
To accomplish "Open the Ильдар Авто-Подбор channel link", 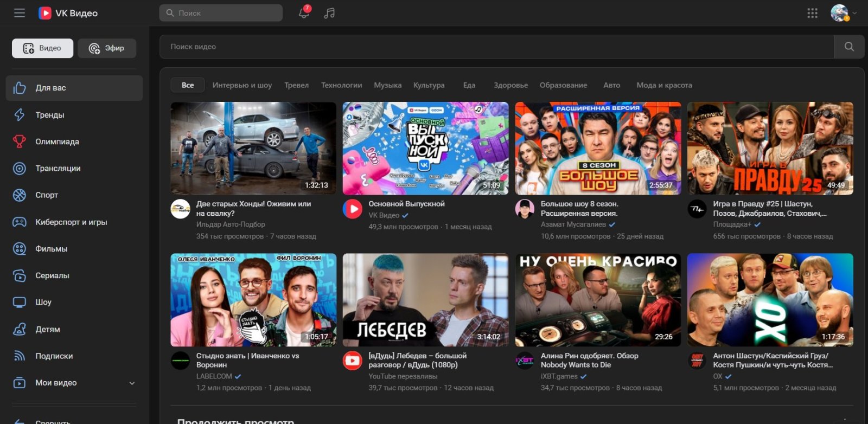I will 231,224.
